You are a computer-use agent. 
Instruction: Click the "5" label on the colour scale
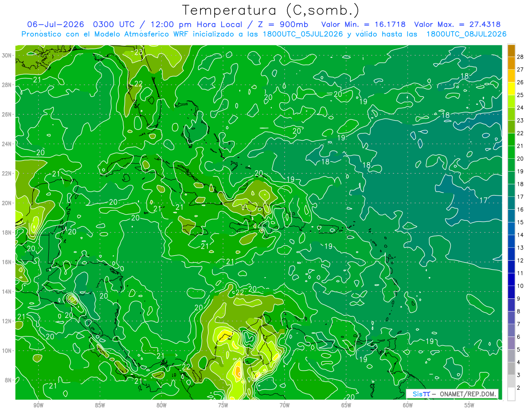click(x=519, y=350)
